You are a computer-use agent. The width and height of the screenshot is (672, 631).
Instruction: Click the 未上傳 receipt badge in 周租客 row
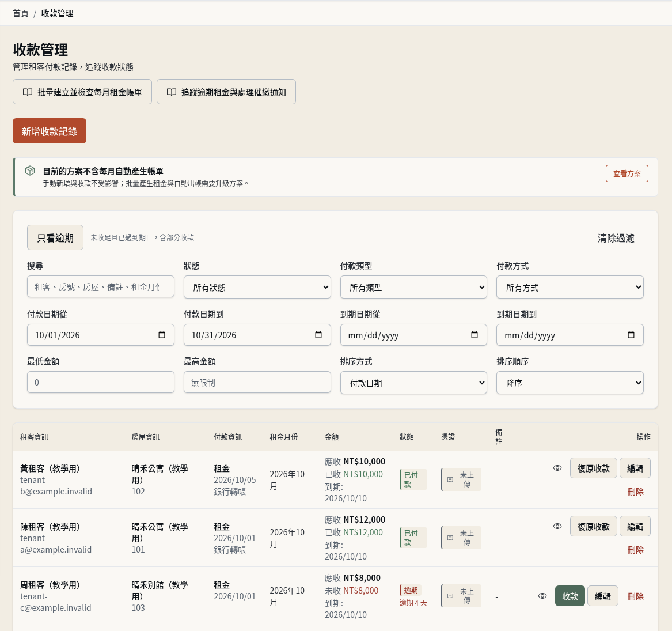coord(461,596)
